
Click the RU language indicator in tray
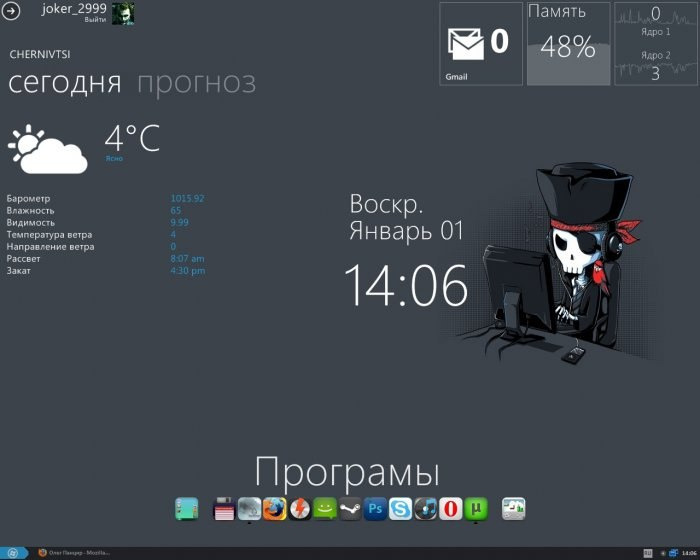pyautogui.click(x=648, y=553)
